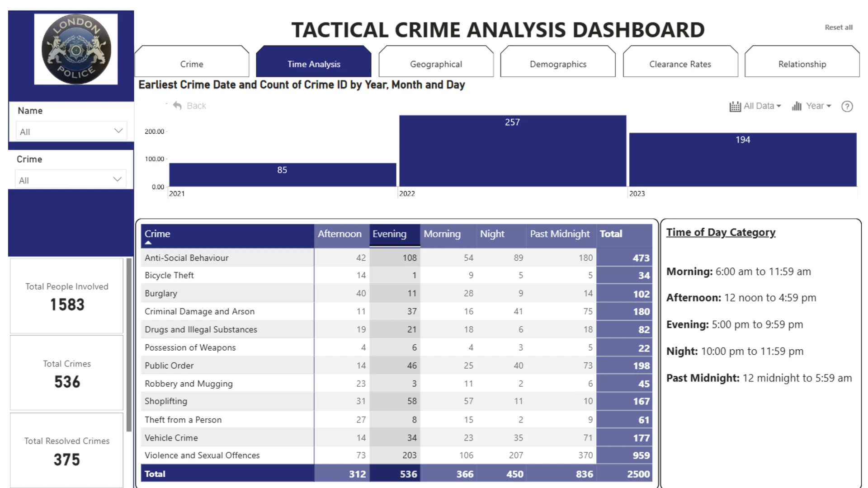Click Total Resolved Crimes card 375
Screen dimensions: 868x488
pos(67,450)
